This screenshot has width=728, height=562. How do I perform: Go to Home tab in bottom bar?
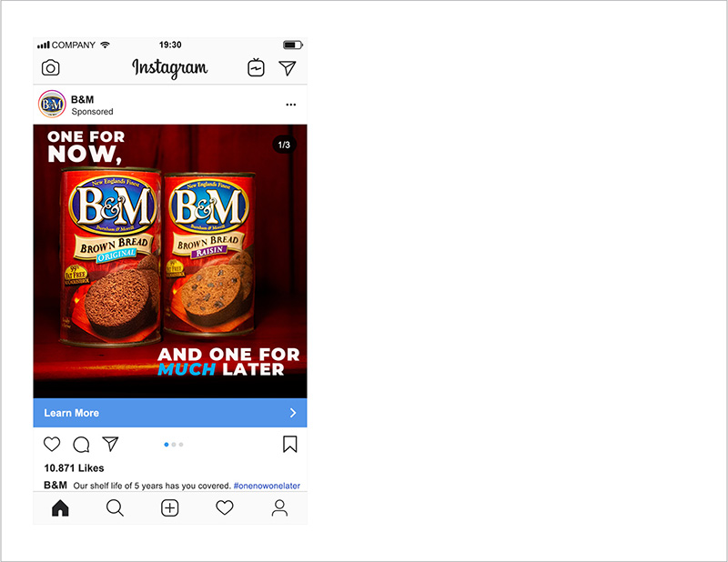(60, 508)
